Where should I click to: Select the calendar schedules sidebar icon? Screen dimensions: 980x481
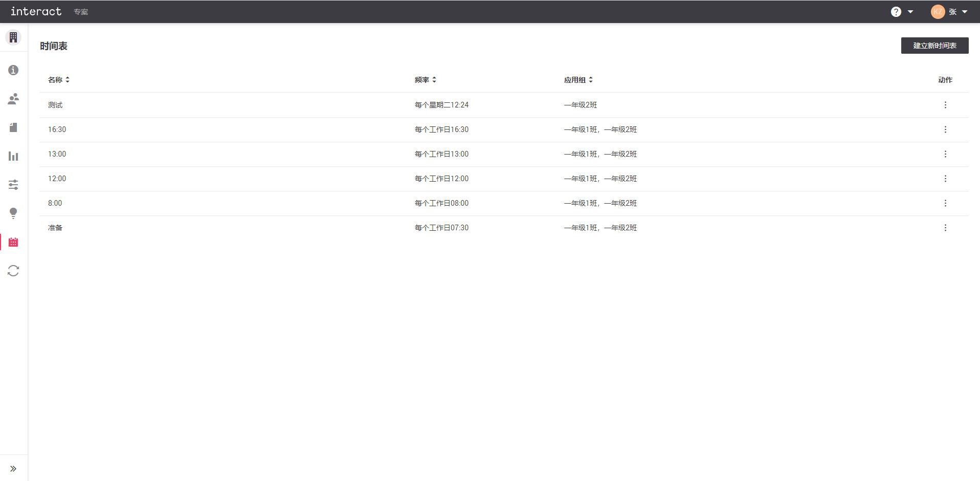tap(13, 242)
